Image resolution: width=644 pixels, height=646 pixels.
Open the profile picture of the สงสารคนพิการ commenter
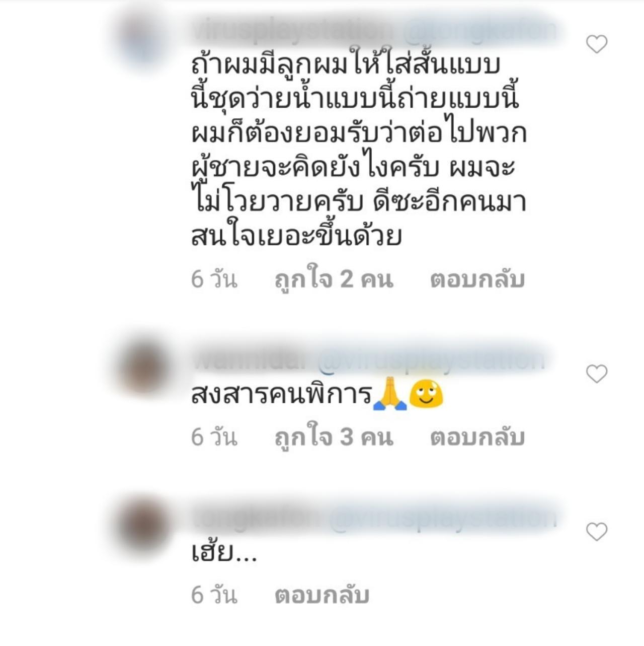143,366
